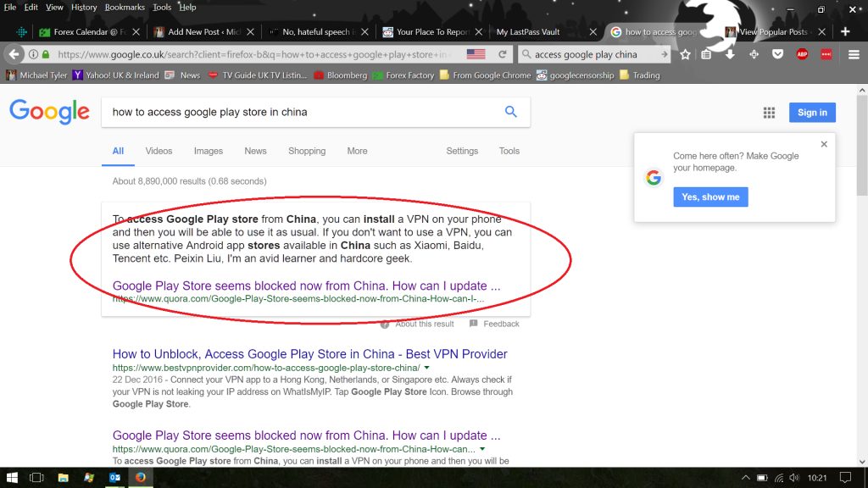Click in the Google search query field
The height and width of the screenshot is (488, 868).
point(302,112)
